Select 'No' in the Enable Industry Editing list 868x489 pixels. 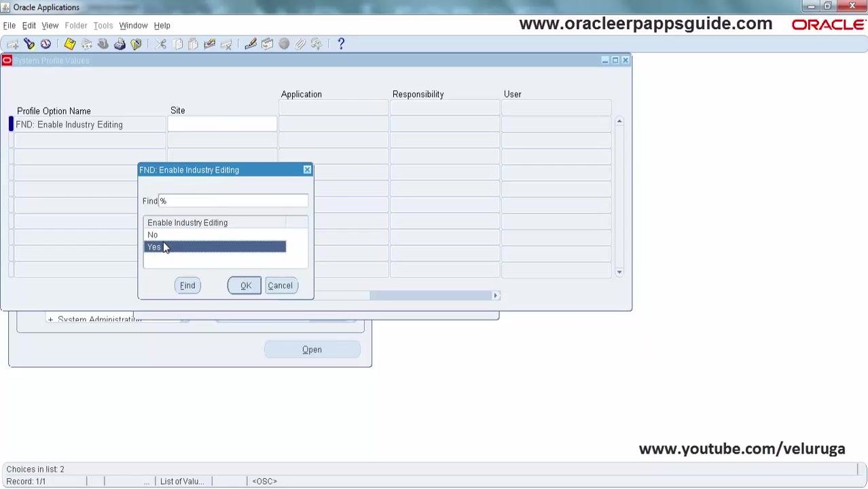pos(215,235)
